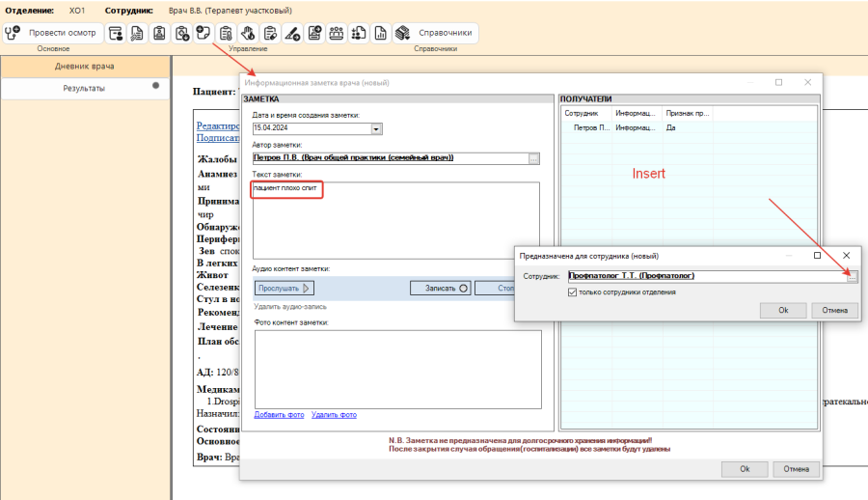Viewport: 868px width, 500px height.
Task: Click the Удалить аудио-запись link
Action: click(x=290, y=307)
